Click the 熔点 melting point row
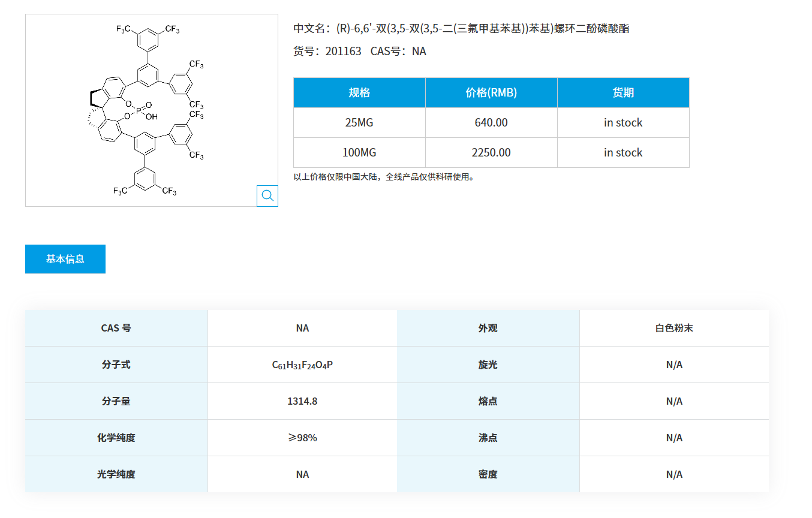812x518 pixels. 488,401
